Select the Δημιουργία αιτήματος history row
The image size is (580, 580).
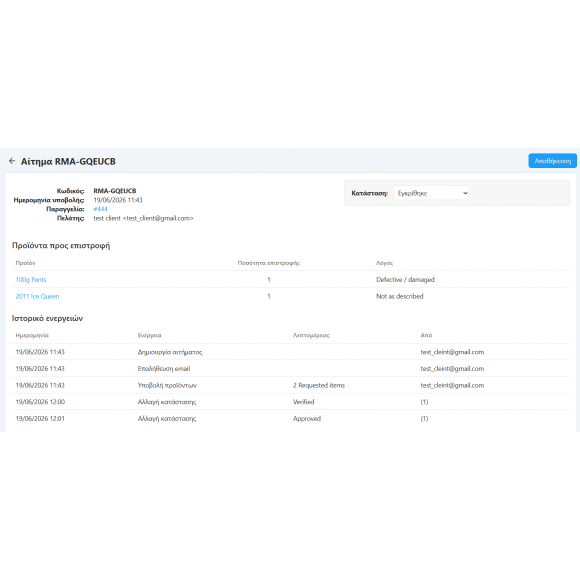coord(291,352)
